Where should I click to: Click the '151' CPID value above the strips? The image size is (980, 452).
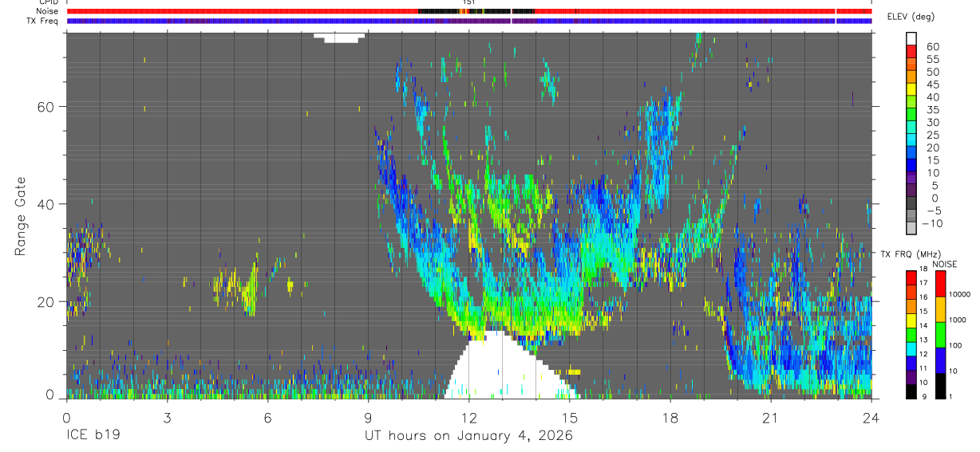point(469,2)
